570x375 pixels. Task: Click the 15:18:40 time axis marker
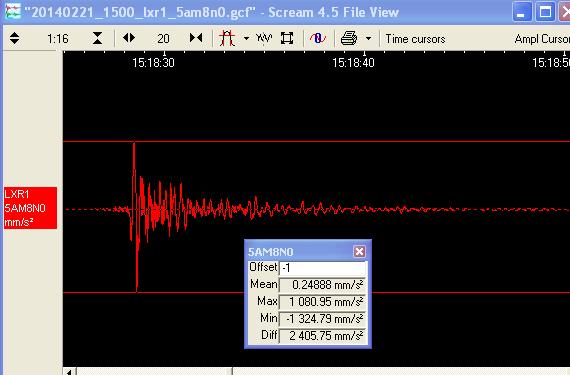coord(353,63)
